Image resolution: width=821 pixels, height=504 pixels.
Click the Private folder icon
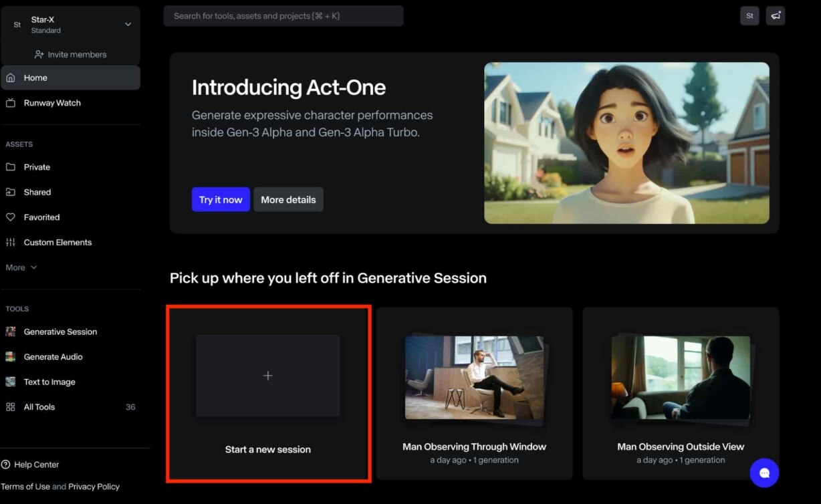click(11, 167)
